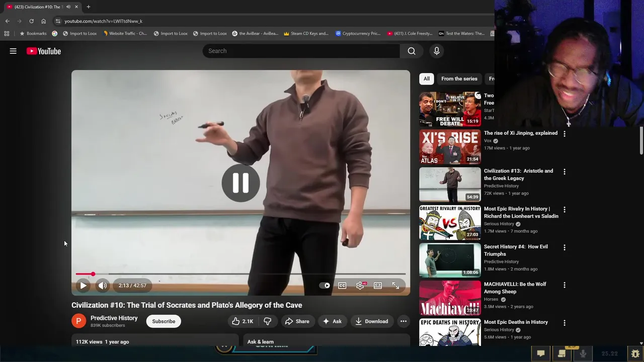Screen dimensions: 644x362
Task: Open the Machiavelli video thumbnail
Action: coord(450,298)
